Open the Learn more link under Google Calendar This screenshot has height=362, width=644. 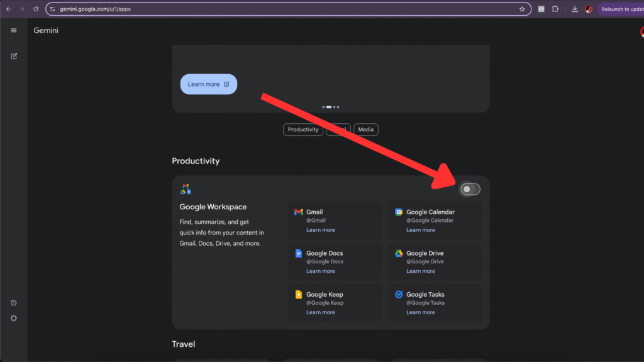pyautogui.click(x=421, y=230)
